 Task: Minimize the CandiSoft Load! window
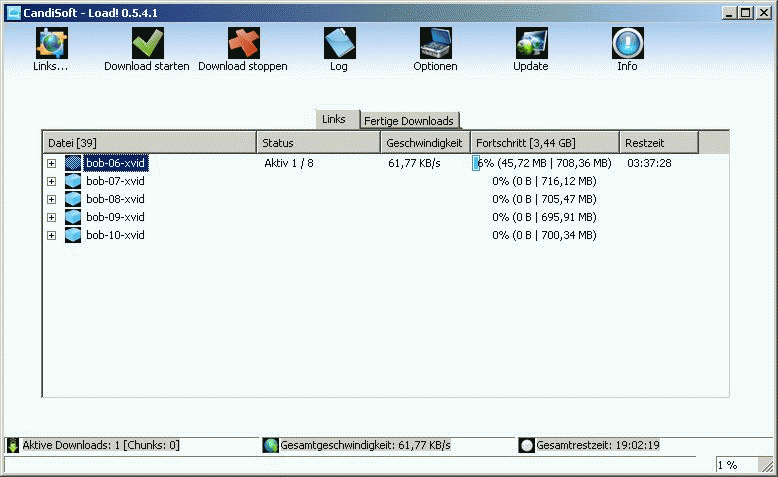[729, 13]
